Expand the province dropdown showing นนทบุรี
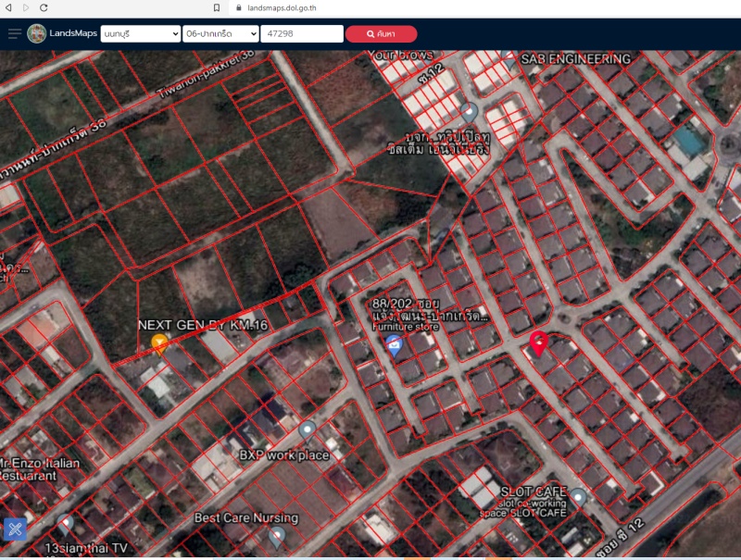 [x=141, y=34]
